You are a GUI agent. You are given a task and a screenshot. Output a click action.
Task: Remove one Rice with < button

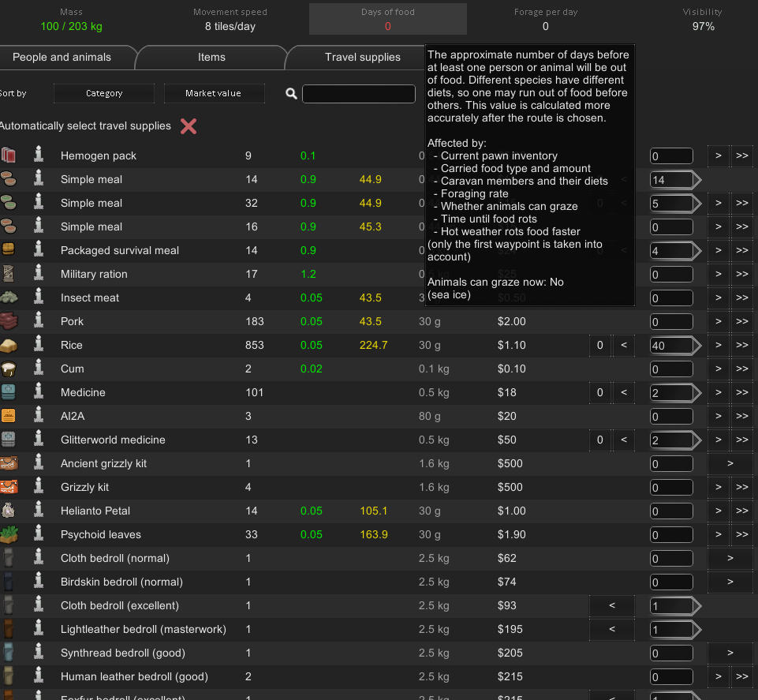624,345
